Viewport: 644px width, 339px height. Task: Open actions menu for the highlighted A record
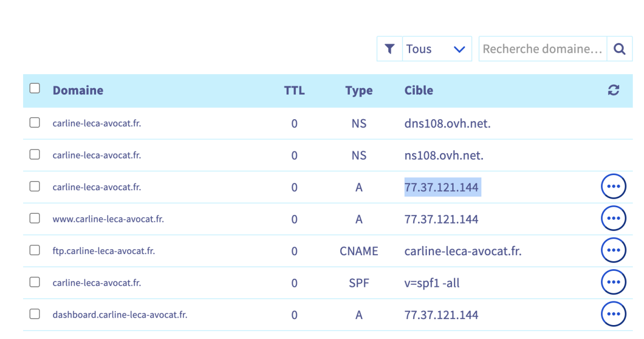(x=613, y=187)
